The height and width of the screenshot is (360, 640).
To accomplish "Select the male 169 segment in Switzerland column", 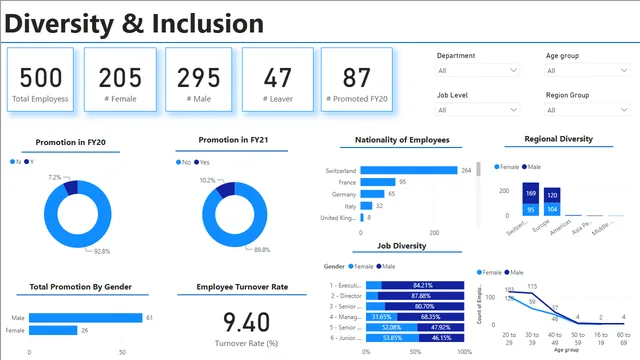I will tap(531, 193).
